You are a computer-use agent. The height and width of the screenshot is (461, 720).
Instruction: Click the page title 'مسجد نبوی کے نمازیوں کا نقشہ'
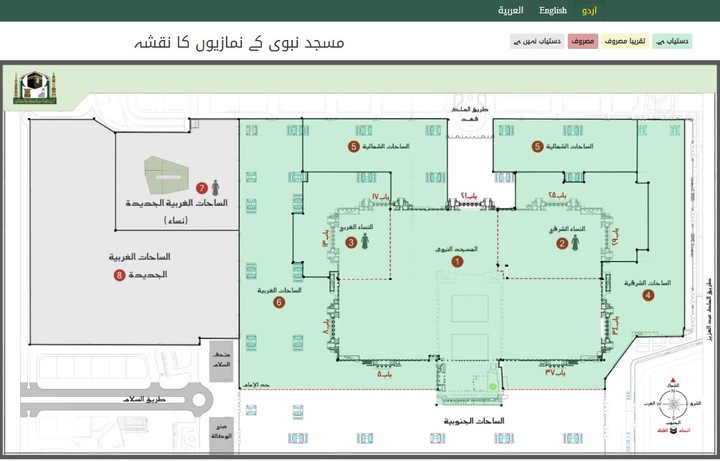pyautogui.click(x=240, y=42)
